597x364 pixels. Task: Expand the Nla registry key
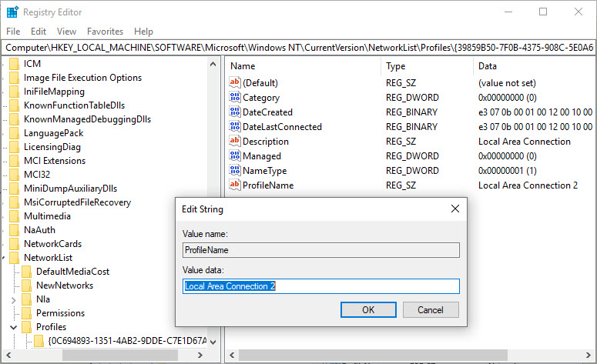[13, 299]
